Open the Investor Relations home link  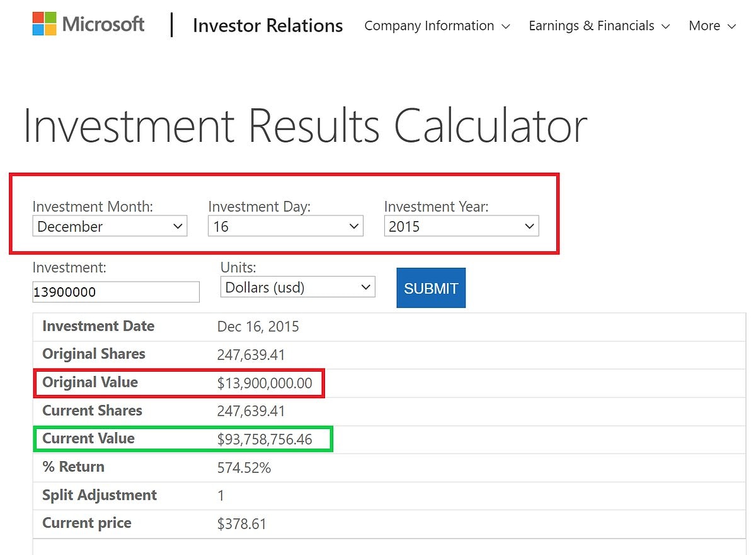[x=268, y=26]
